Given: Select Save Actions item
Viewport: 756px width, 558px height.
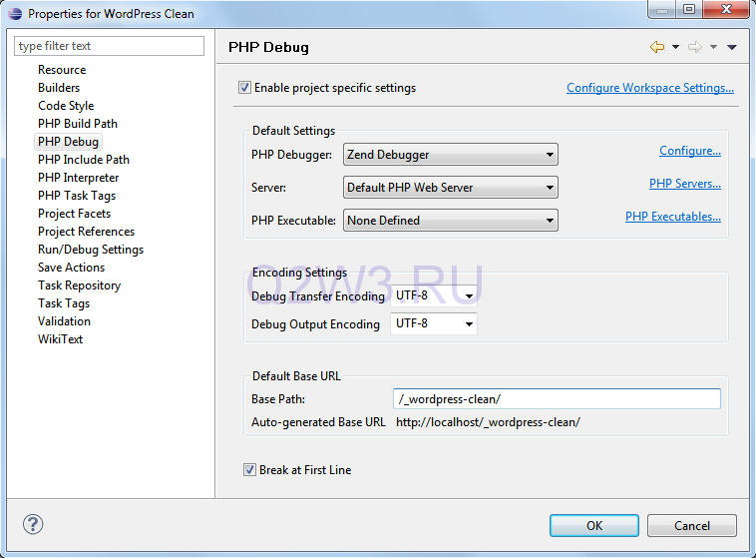Looking at the screenshot, I should [x=72, y=268].
